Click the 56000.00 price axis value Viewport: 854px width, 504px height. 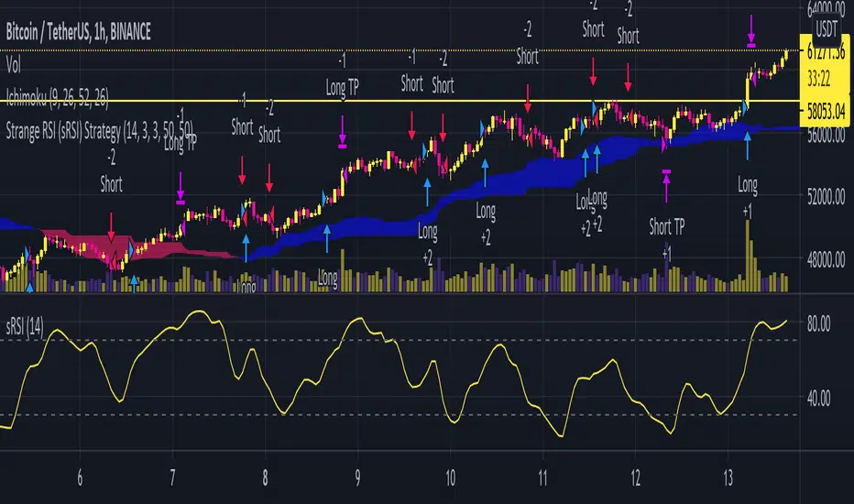pos(826,135)
